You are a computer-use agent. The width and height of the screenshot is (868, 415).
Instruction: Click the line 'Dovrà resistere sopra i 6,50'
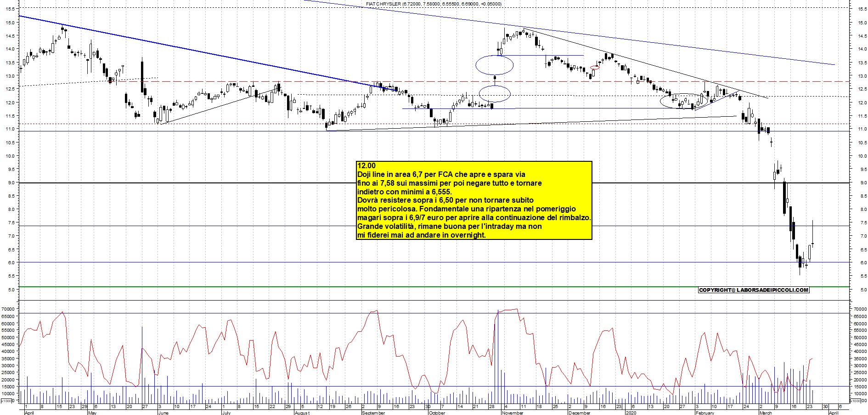click(445, 200)
